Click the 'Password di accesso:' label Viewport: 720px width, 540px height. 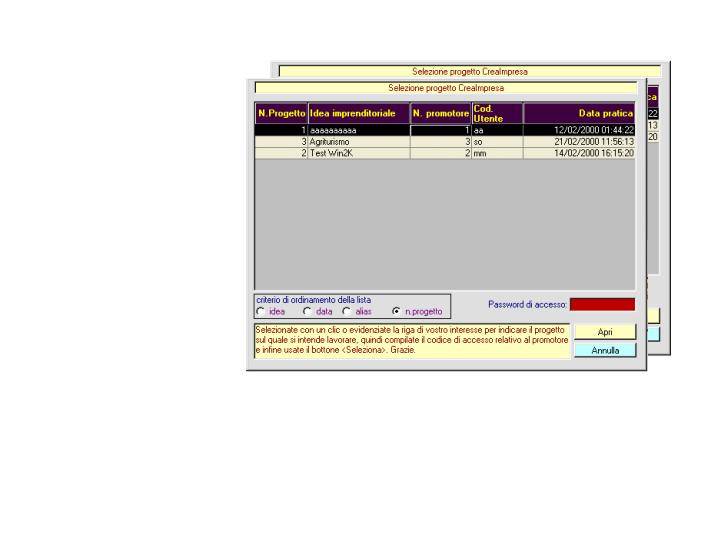527,304
